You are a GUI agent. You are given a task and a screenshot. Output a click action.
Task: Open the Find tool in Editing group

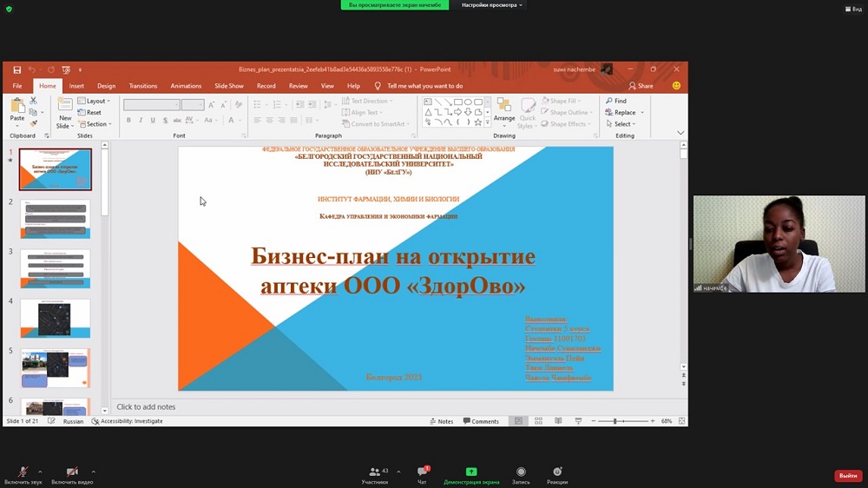coord(615,101)
